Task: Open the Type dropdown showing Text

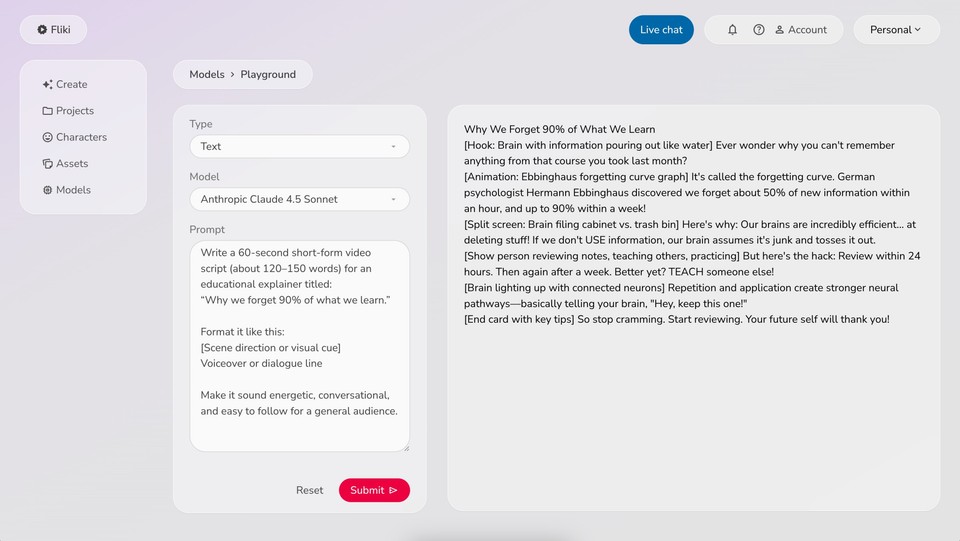Action: pyautogui.click(x=299, y=146)
